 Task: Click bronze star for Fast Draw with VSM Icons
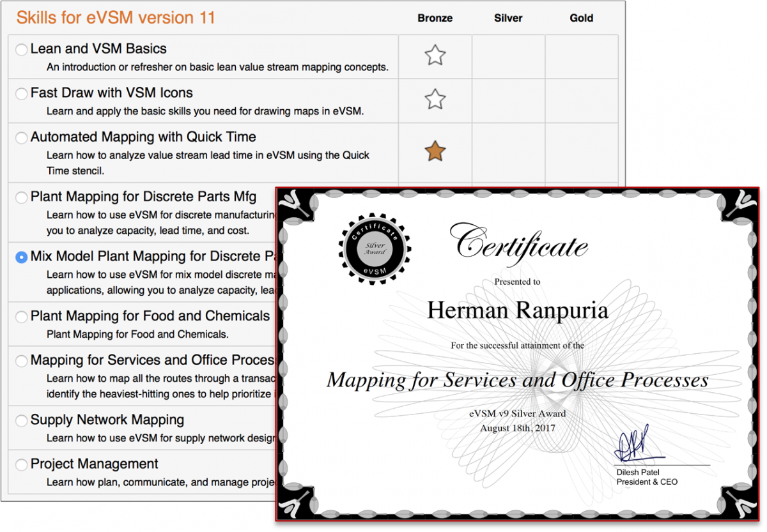435,100
